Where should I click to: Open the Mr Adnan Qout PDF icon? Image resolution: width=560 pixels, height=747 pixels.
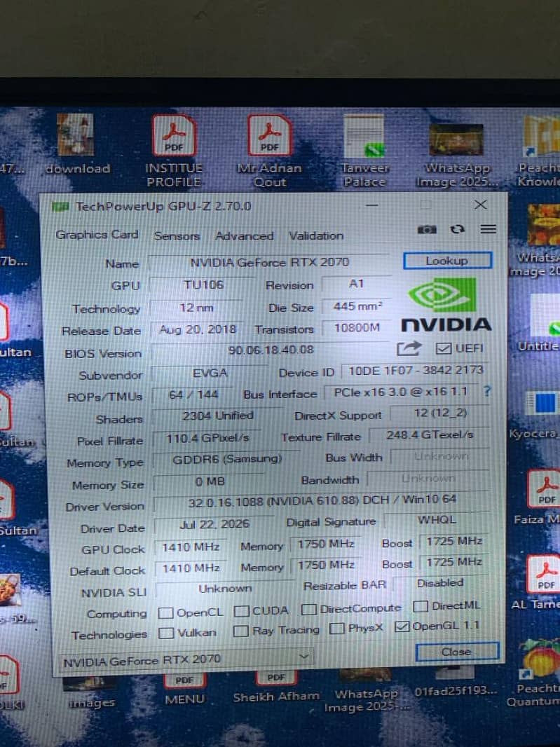click(x=269, y=151)
